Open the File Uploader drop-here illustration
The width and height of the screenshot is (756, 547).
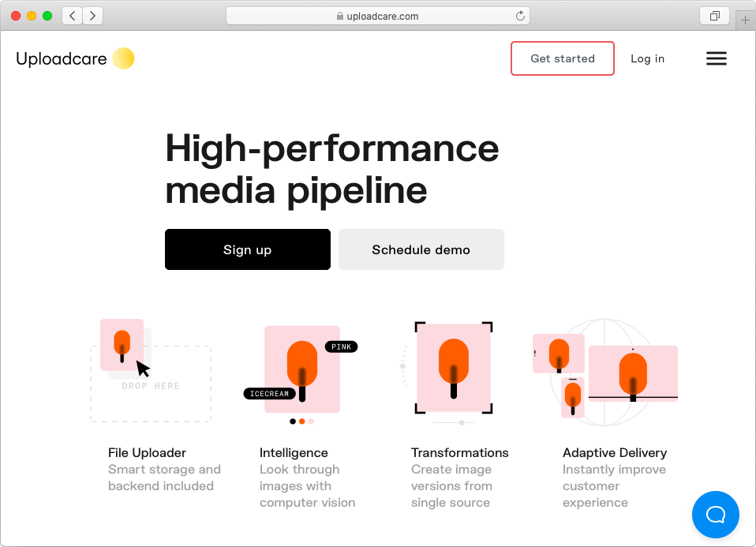click(x=151, y=370)
